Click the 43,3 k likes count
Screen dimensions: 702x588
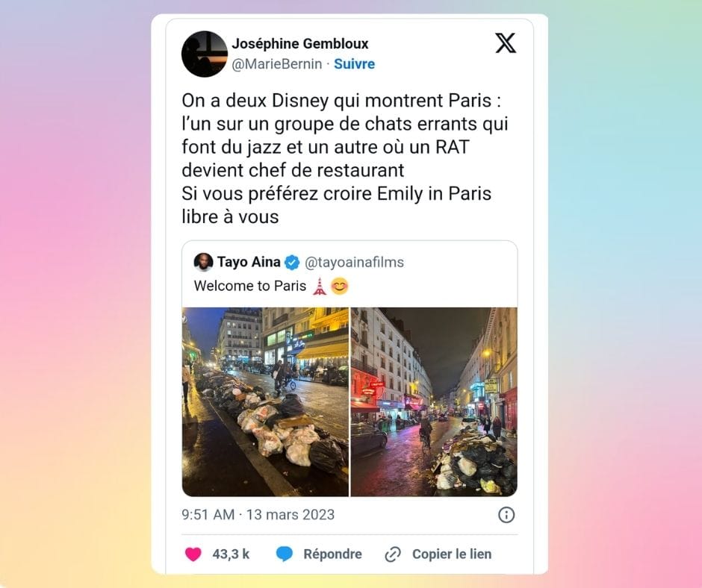click(231, 554)
